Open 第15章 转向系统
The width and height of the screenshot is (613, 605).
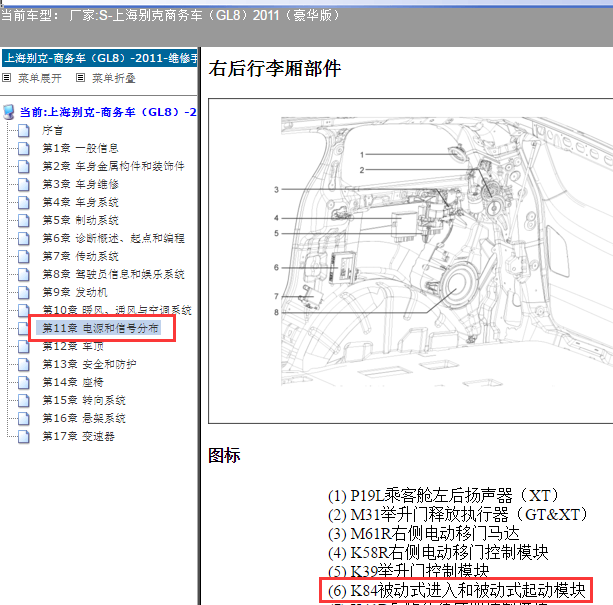tap(84, 400)
